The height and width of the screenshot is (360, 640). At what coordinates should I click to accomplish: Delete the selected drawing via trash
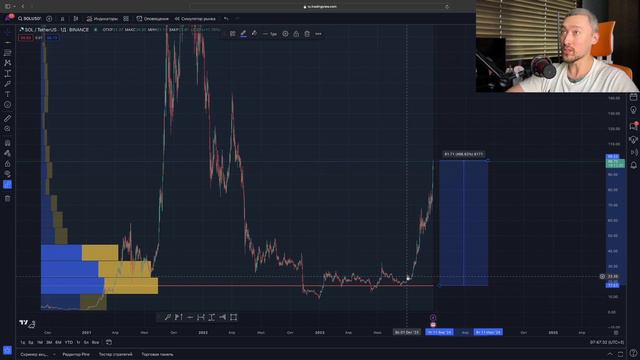(307, 34)
